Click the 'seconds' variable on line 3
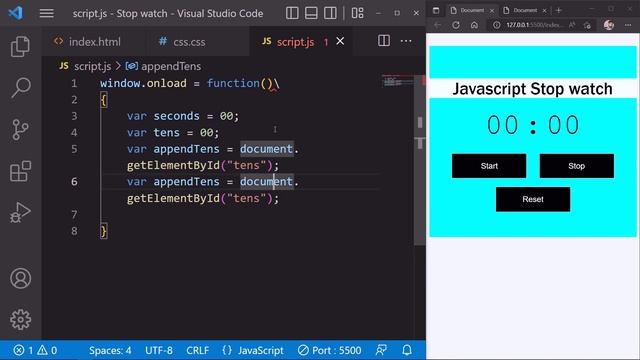The image size is (640, 360). [x=176, y=116]
